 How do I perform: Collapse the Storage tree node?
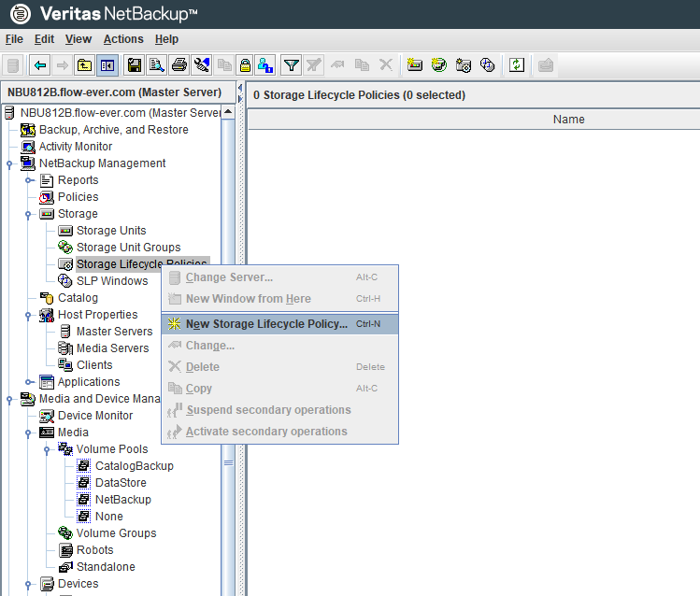tap(28, 215)
